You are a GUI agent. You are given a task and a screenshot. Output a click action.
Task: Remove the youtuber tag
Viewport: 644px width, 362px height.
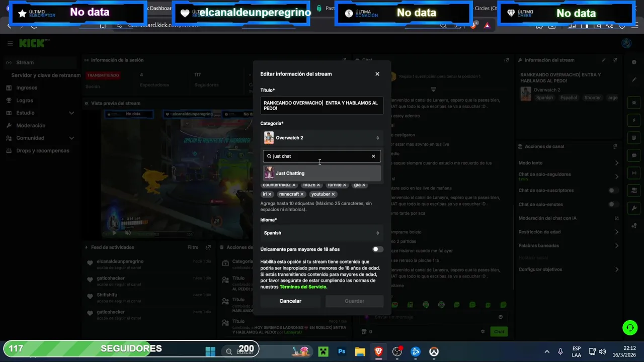tap(333, 194)
